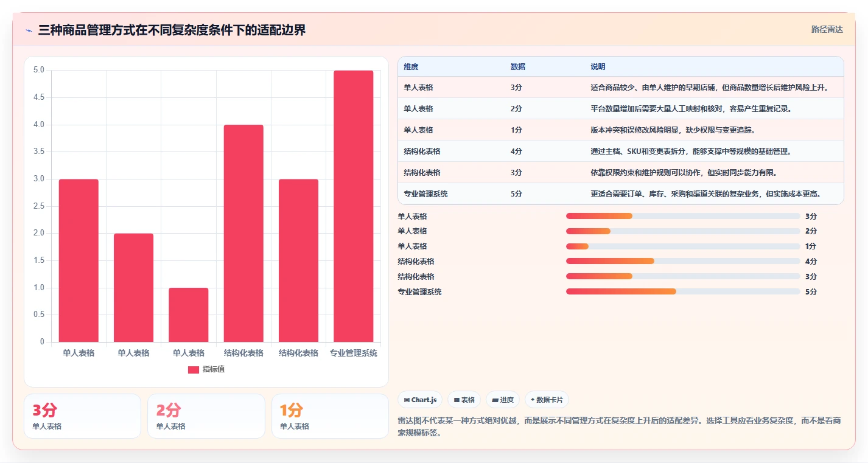The width and height of the screenshot is (868, 463).
Task: Select the shortest bar at value 1.0
Action: 189,315
